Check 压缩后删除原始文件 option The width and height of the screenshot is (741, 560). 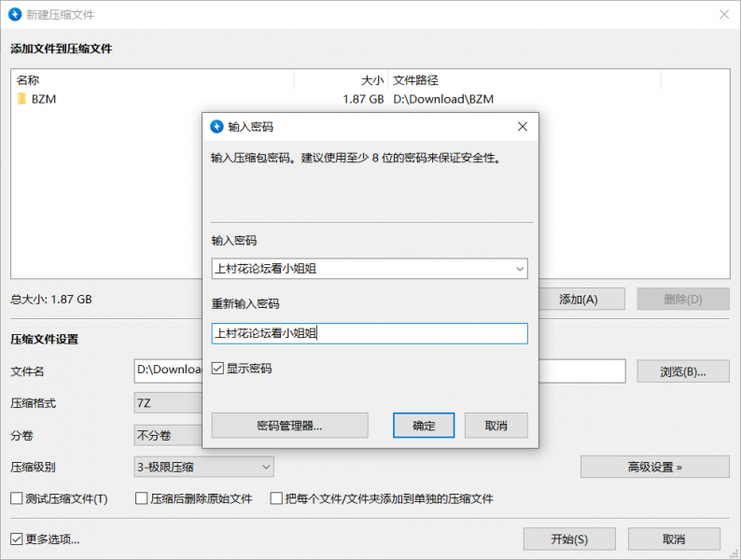142,498
